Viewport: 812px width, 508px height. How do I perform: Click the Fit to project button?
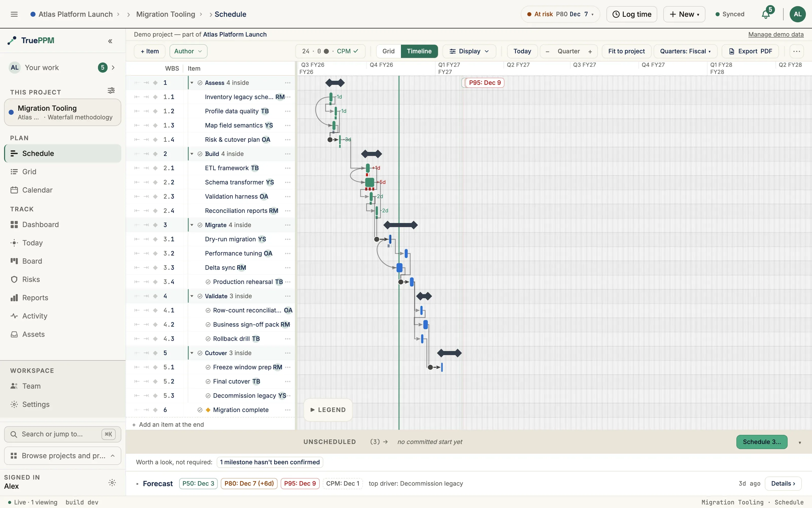627,51
